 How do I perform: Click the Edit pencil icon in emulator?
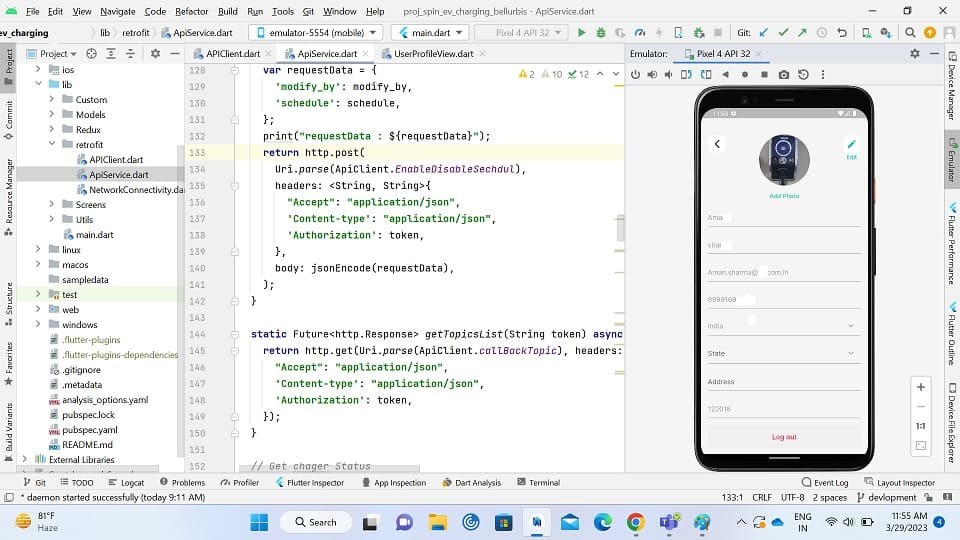point(851,144)
